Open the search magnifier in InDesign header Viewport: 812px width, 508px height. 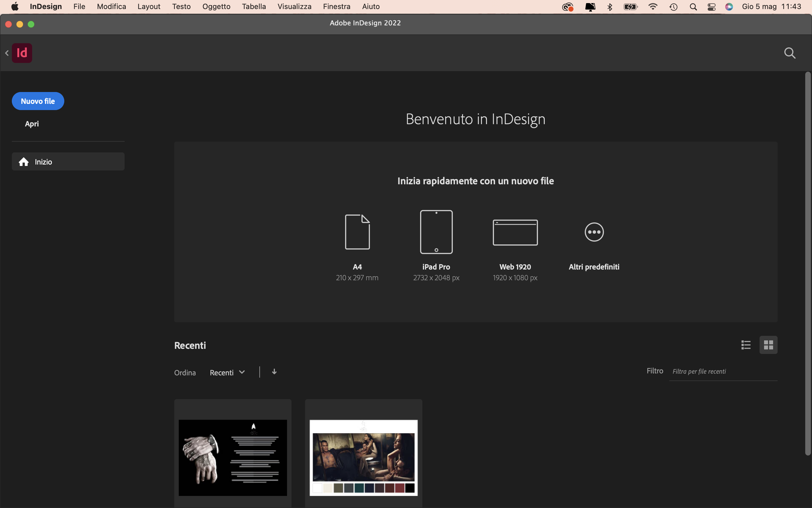[790, 53]
